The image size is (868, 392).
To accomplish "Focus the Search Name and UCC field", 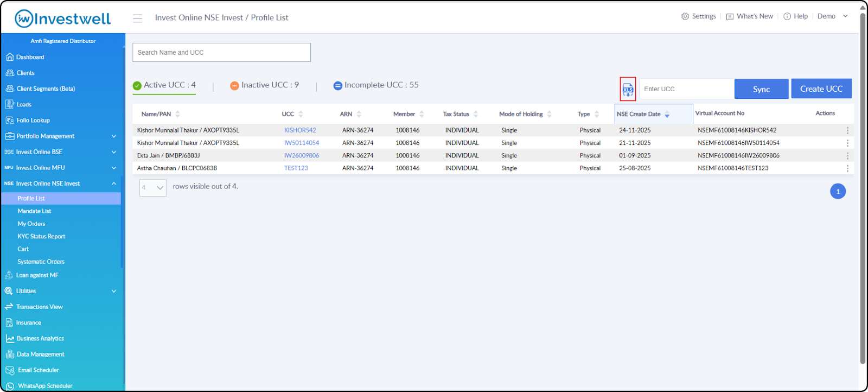I will [221, 53].
